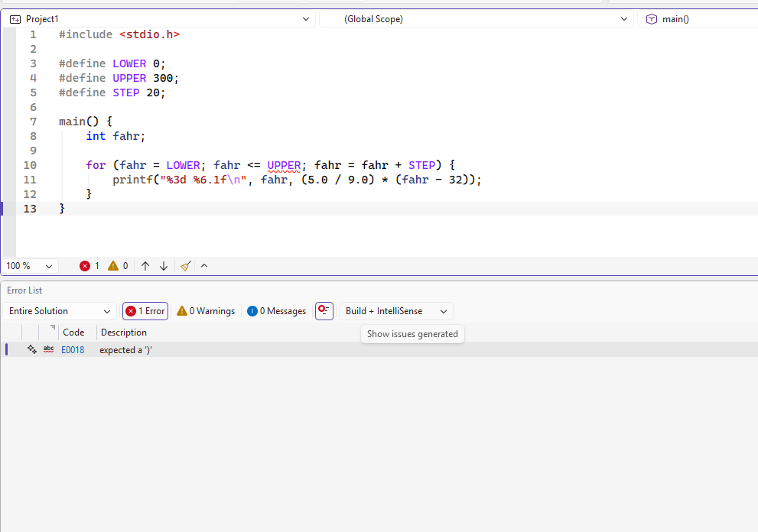
Task: Toggle the 0 Warnings filter
Action: (206, 311)
